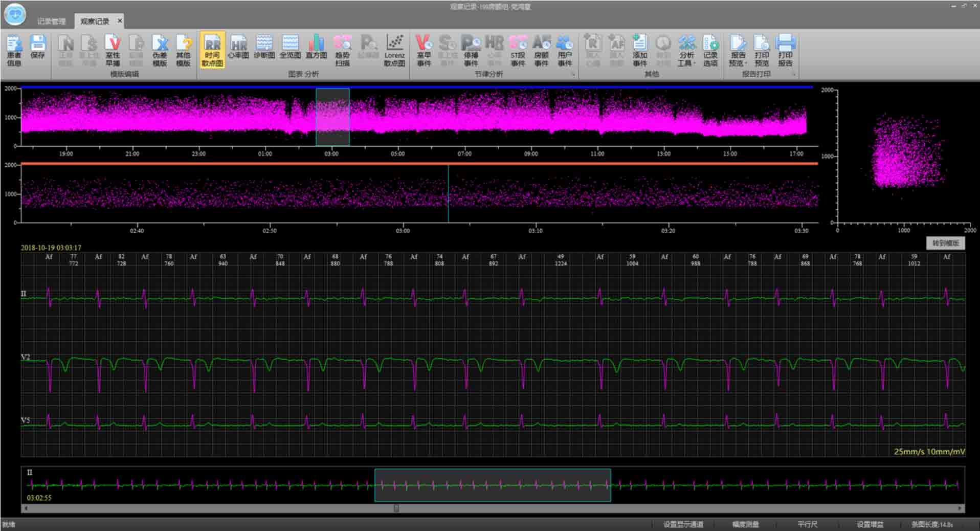Screen dimensions: 980x531
Task: Click the ECG strip scrollbar right arrow
Action: (x=960, y=508)
